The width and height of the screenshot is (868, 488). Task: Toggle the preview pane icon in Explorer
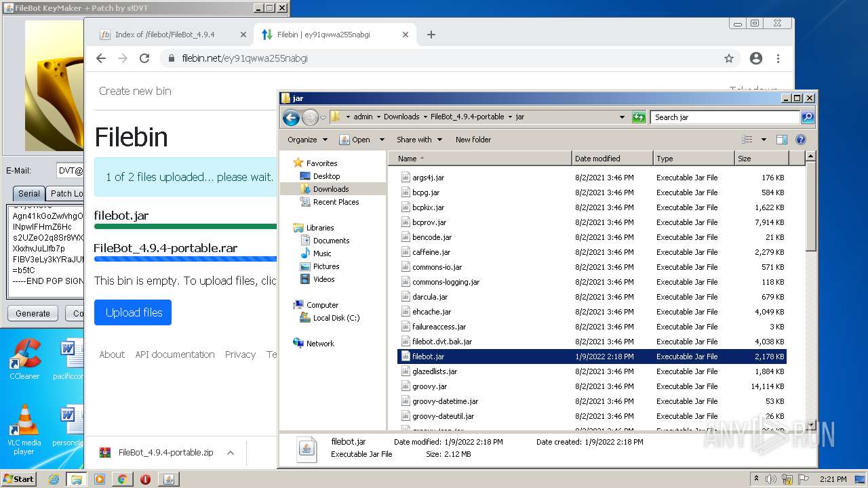click(781, 140)
